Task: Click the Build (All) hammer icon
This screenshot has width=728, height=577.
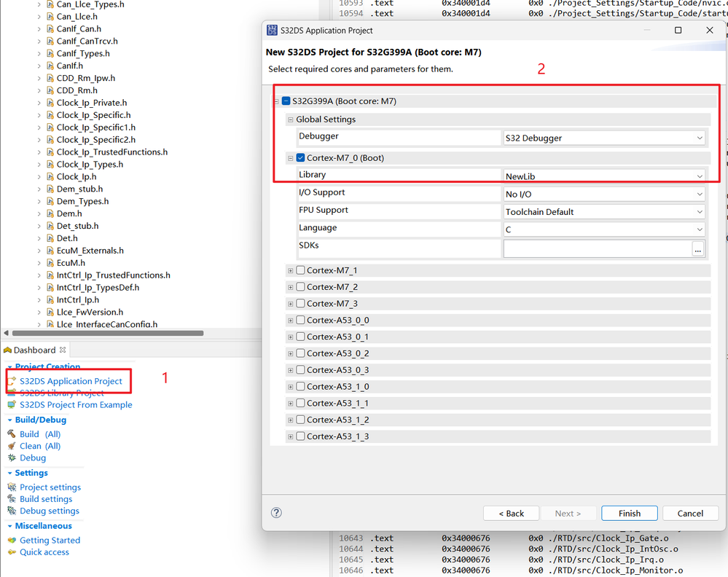Action: [12, 434]
